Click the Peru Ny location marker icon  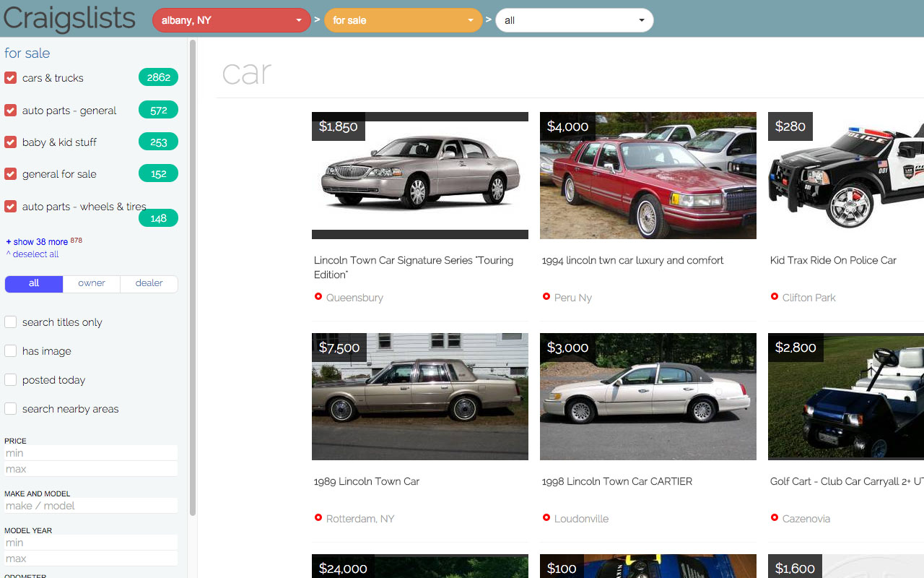[x=546, y=296]
